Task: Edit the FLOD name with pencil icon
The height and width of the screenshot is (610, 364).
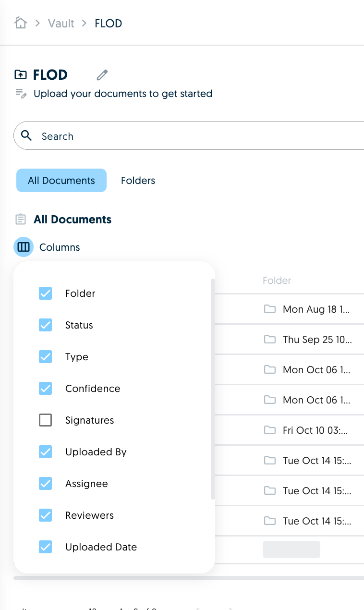Action: (102, 74)
